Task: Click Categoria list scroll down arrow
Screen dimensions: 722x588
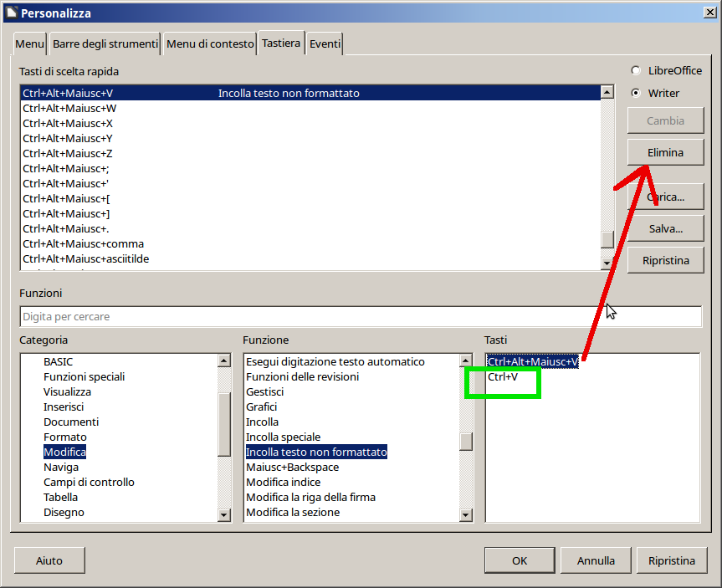Action: pyautogui.click(x=224, y=514)
